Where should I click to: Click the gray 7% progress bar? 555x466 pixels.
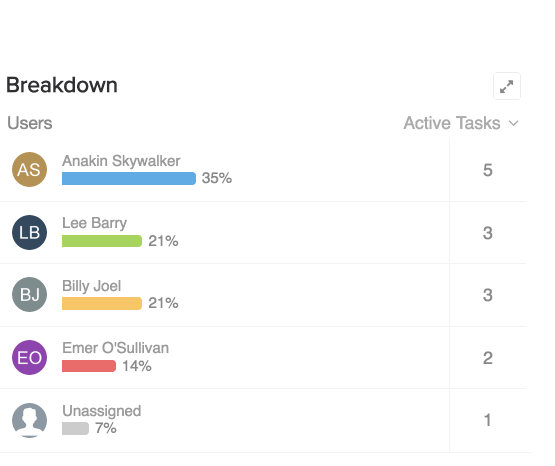click(x=75, y=428)
